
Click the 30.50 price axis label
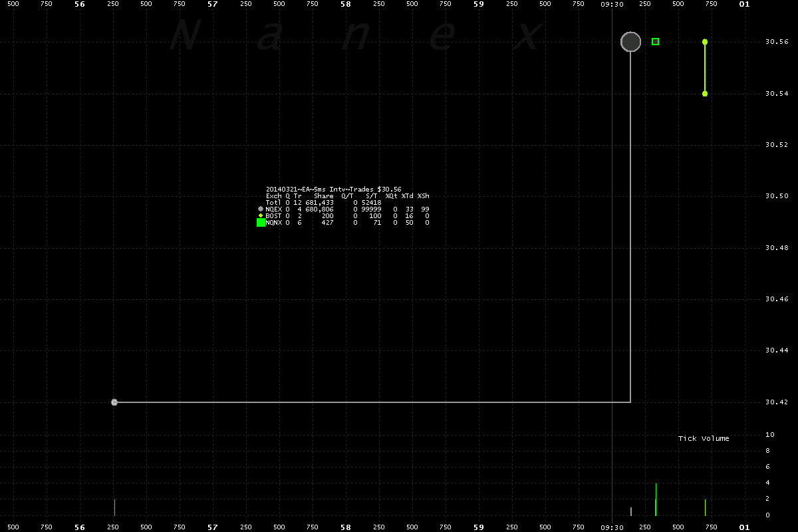click(776, 196)
